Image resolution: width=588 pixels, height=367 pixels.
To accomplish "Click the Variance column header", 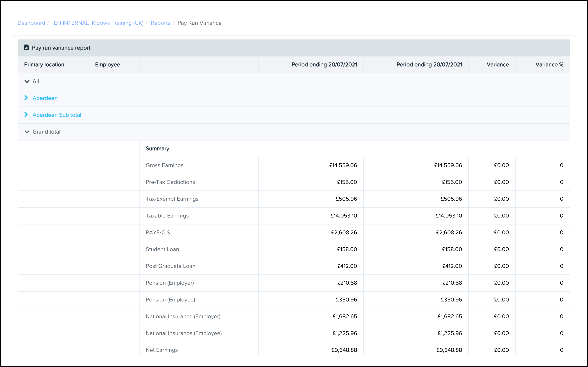I will [498, 65].
